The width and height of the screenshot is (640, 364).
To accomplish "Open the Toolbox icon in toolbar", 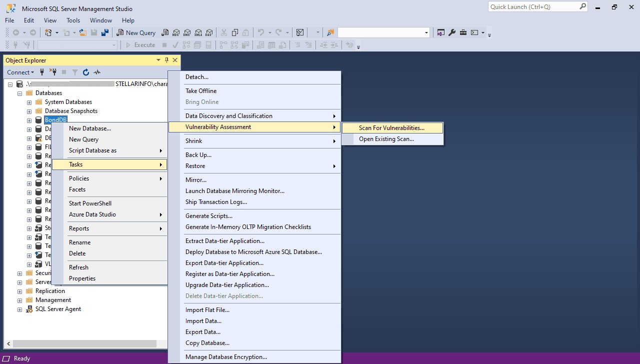I will point(463,32).
